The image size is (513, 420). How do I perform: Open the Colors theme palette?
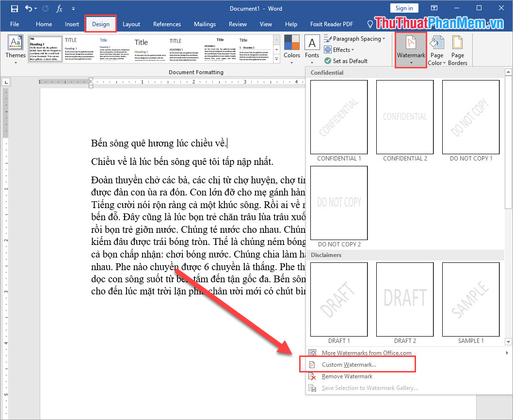click(x=292, y=49)
